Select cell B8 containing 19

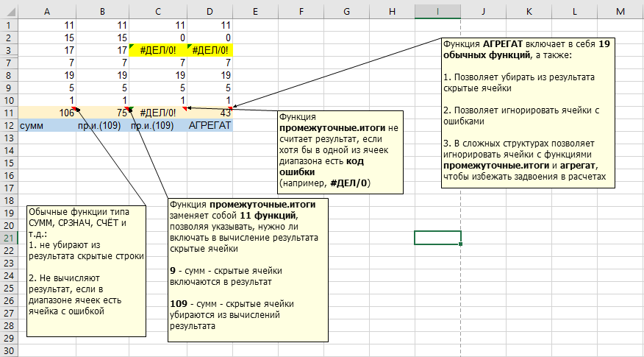click(103, 75)
